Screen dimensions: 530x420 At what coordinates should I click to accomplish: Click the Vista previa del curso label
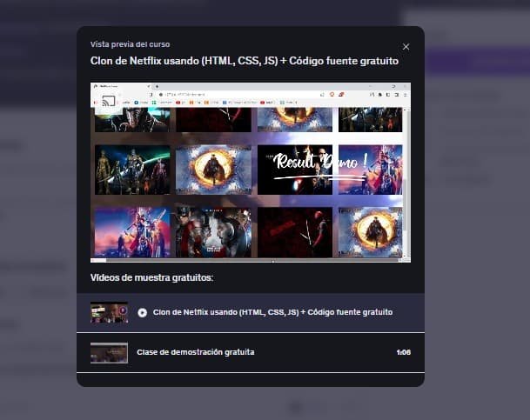pyautogui.click(x=131, y=44)
